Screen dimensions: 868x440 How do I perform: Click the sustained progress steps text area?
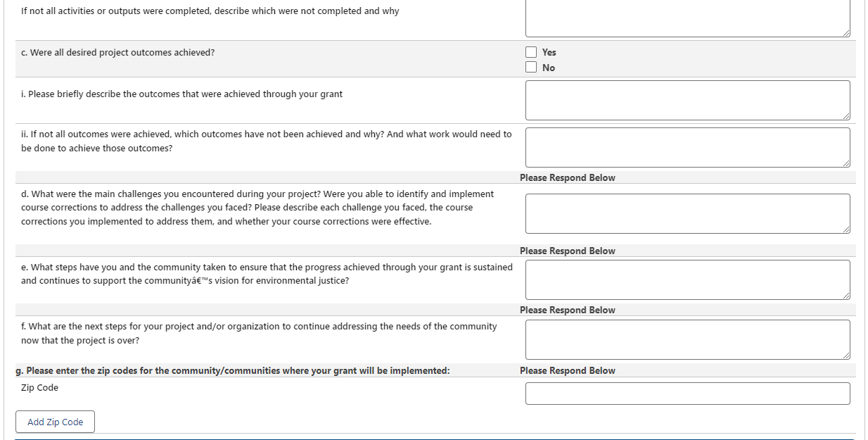click(x=687, y=279)
